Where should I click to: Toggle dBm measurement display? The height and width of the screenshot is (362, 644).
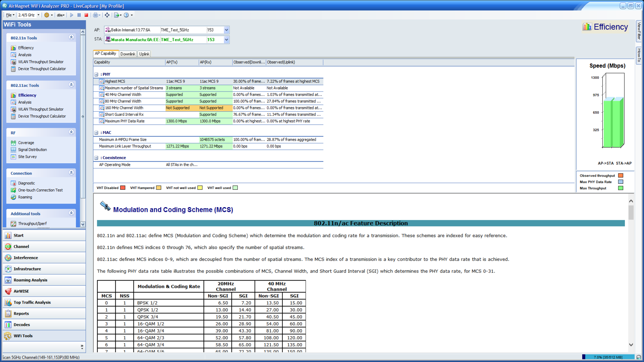(60, 15)
